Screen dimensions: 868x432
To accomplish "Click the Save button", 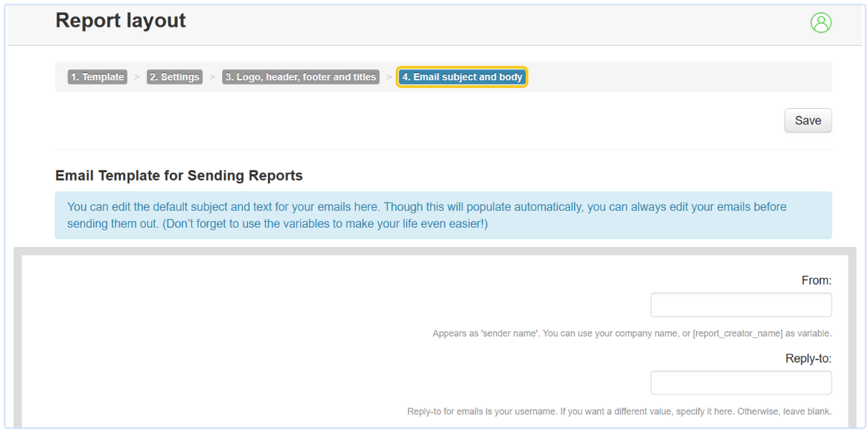I will click(x=808, y=120).
